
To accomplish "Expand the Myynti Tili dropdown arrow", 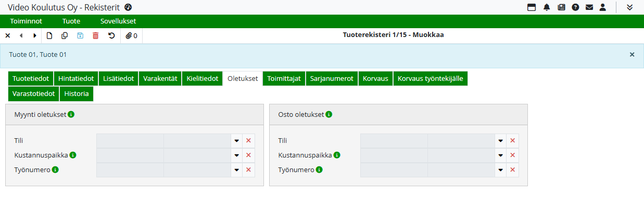I will (x=236, y=141).
